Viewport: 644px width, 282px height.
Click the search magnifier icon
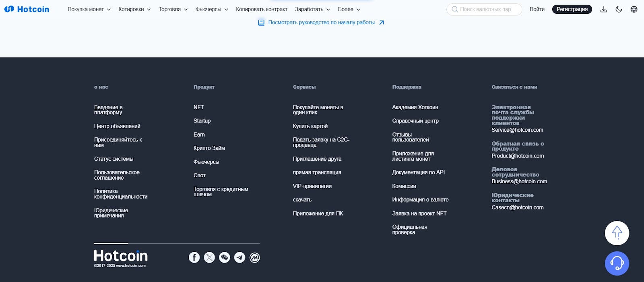[455, 9]
